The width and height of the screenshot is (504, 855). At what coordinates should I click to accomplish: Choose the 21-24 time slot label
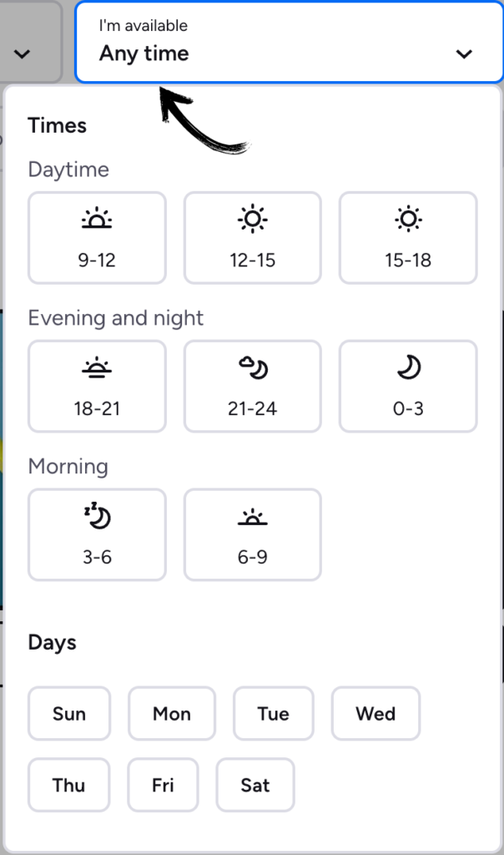click(252, 408)
